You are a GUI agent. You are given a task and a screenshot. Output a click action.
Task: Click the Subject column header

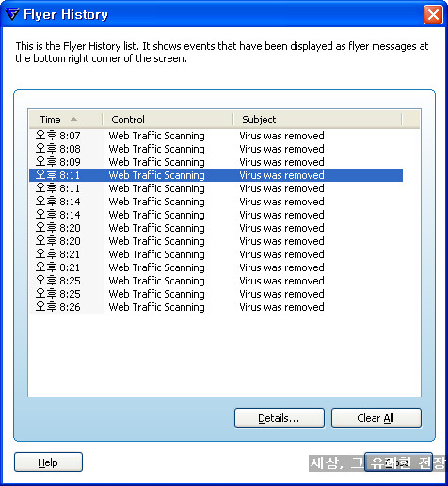tap(317, 120)
